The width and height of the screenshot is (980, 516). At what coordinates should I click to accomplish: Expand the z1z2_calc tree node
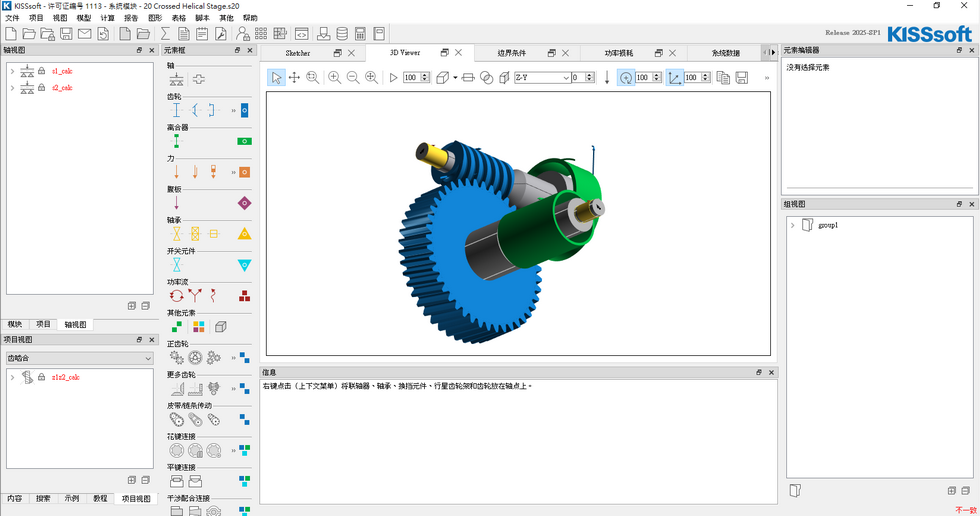(12, 377)
